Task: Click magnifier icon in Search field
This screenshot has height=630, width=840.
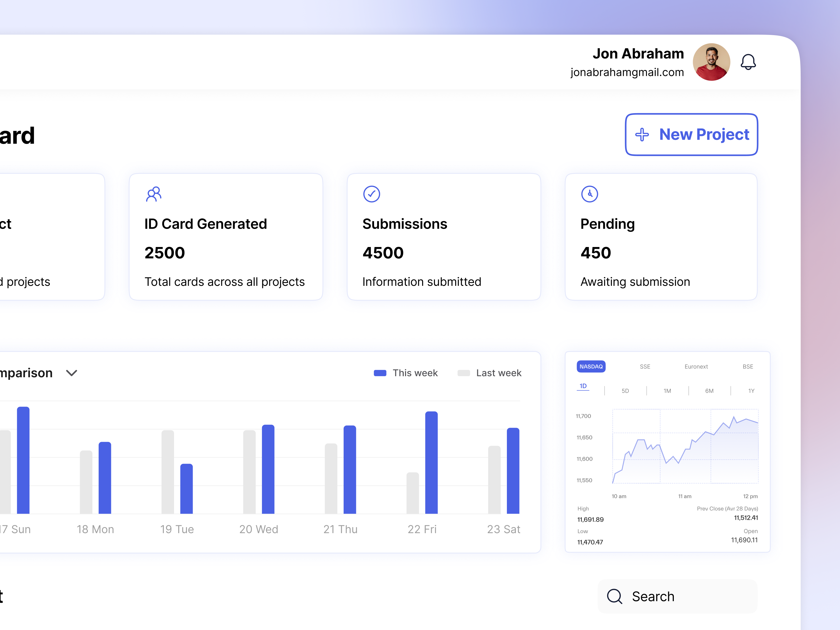Action: pyautogui.click(x=615, y=596)
